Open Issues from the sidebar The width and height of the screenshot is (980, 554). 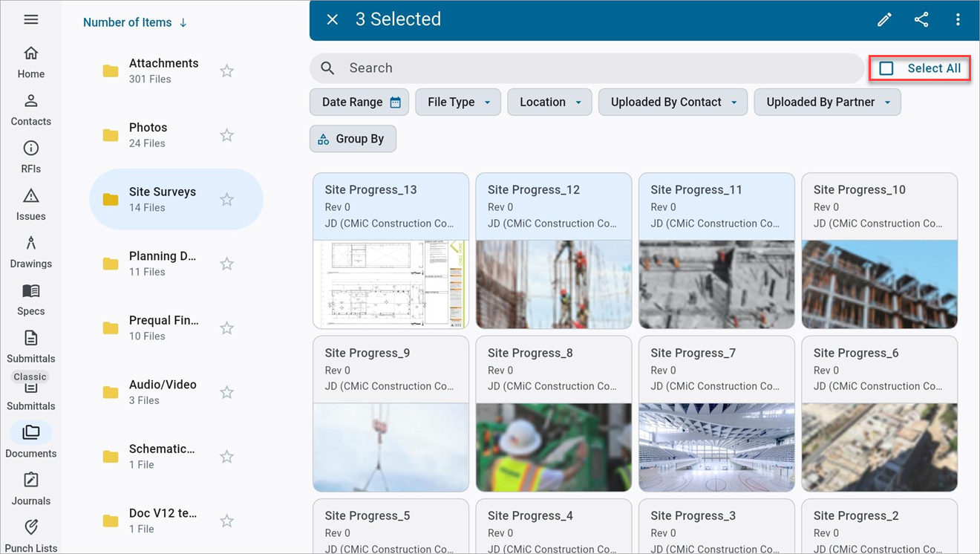coord(31,205)
